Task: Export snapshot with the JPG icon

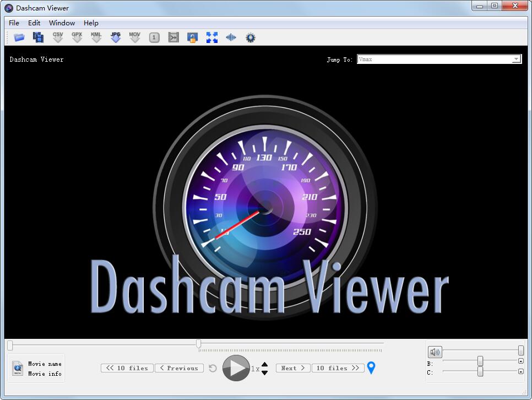Action: click(x=116, y=36)
